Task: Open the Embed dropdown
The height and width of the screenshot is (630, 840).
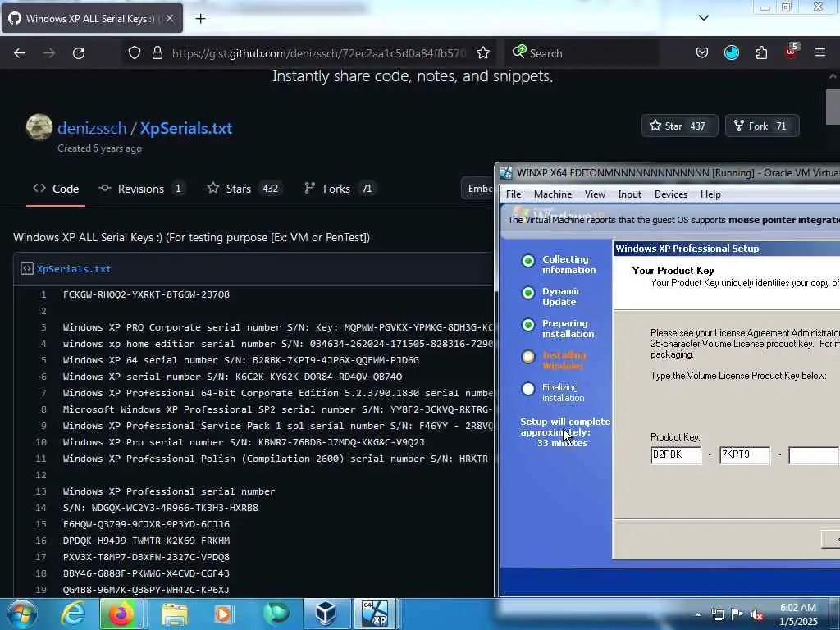Action: [x=478, y=189]
